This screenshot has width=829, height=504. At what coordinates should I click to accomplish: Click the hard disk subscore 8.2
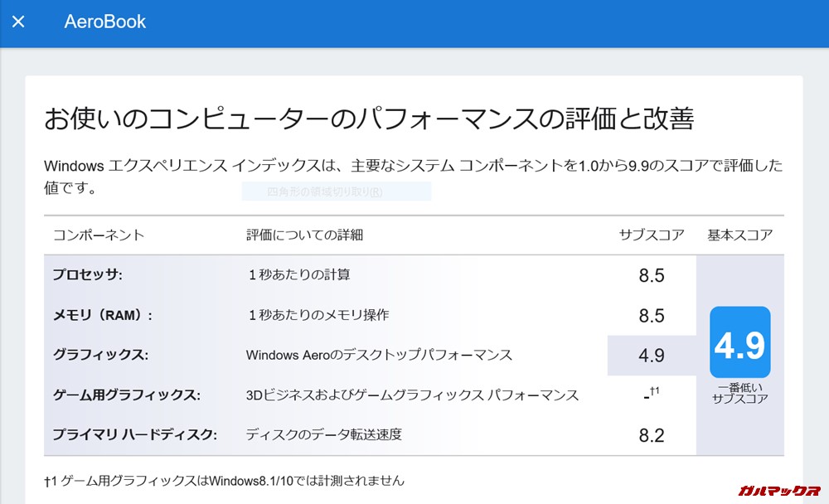point(652,435)
